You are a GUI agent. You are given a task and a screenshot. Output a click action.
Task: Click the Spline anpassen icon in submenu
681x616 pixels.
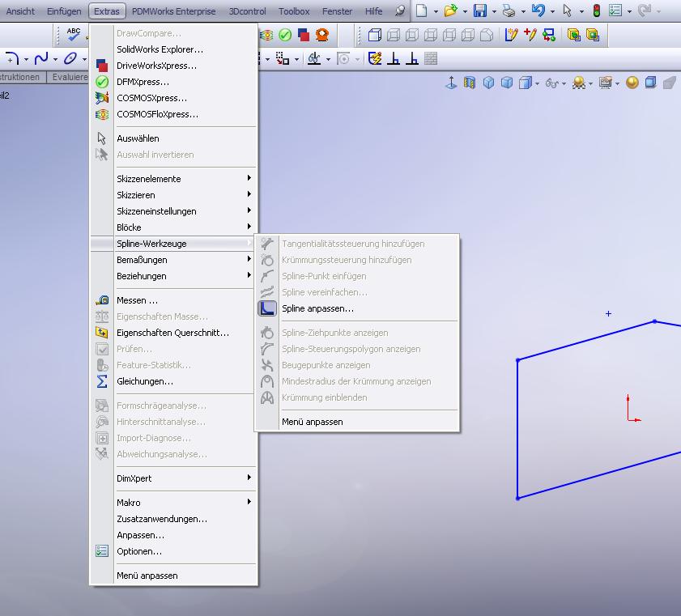[267, 308]
